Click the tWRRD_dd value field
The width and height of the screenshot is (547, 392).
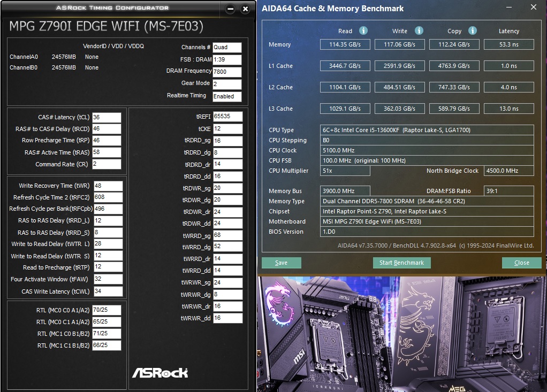[x=227, y=271]
